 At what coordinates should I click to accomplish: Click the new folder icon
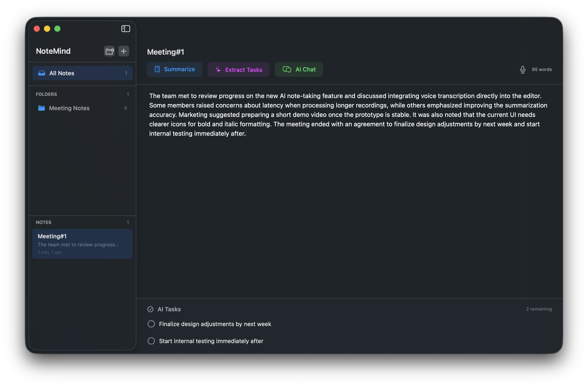click(109, 51)
